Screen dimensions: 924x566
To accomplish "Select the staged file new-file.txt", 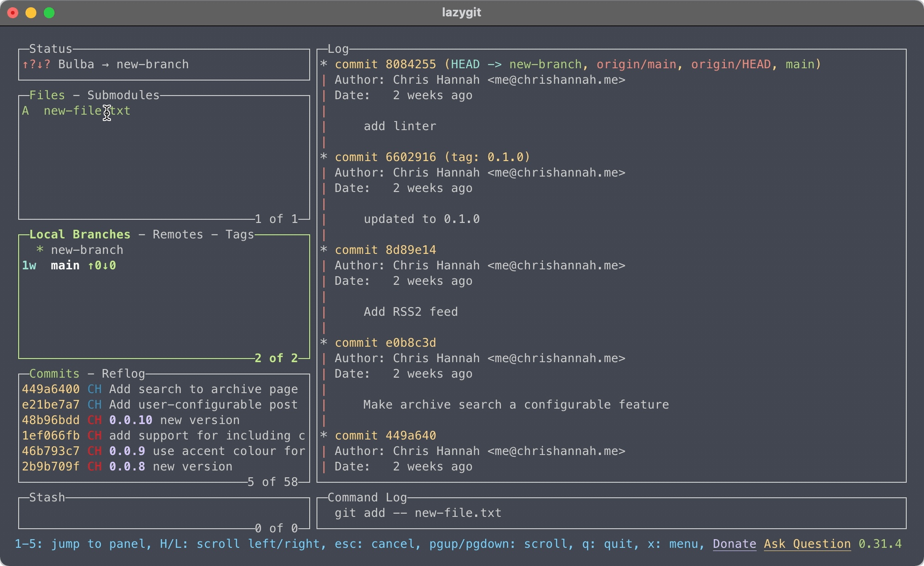I will 164,111.
